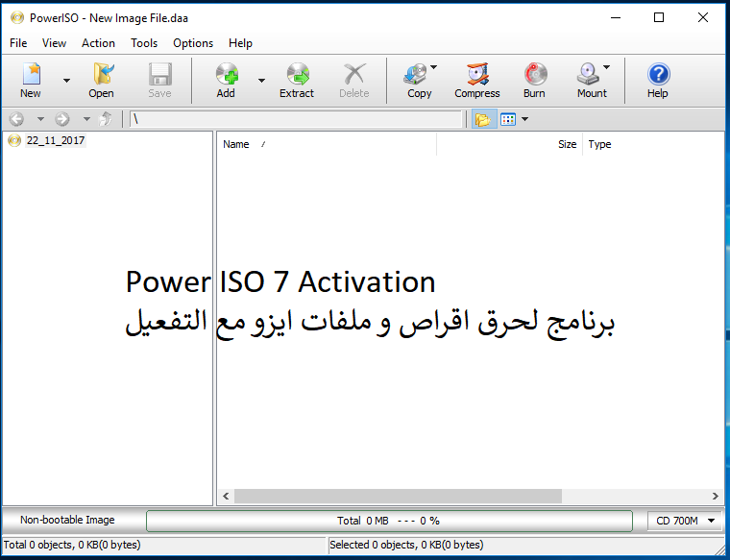Click the Extract disc icon
730x560 pixels.
[298, 75]
